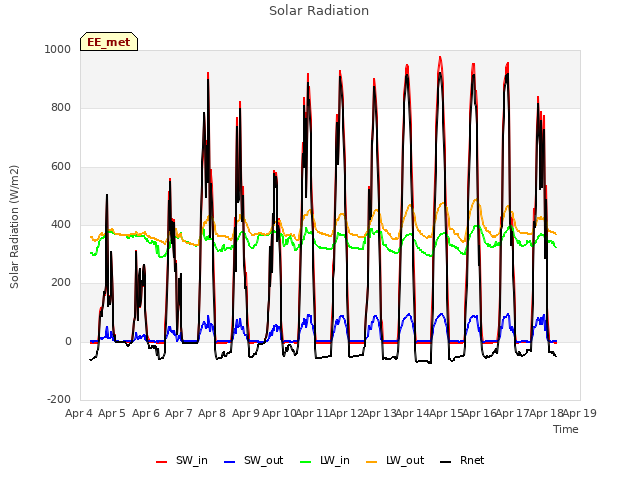The image size is (640, 480).
Task: Click the blue SW_out legend swatch
Action: 230,462
